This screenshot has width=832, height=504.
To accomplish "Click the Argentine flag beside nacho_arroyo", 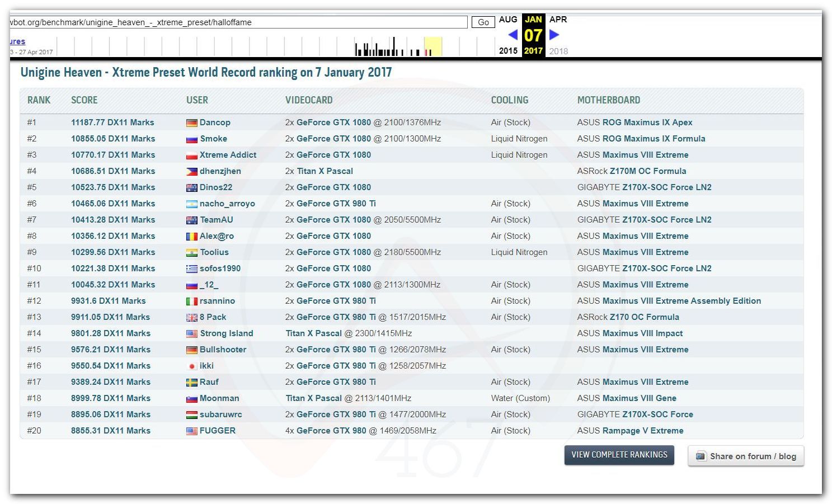I will click(x=191, y=204).
